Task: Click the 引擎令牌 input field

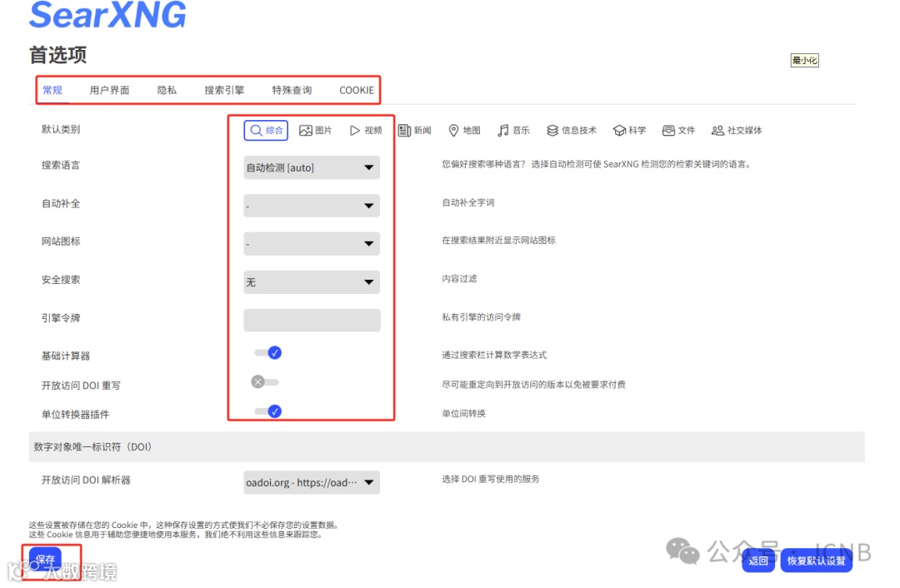Action: pos(312,320)
